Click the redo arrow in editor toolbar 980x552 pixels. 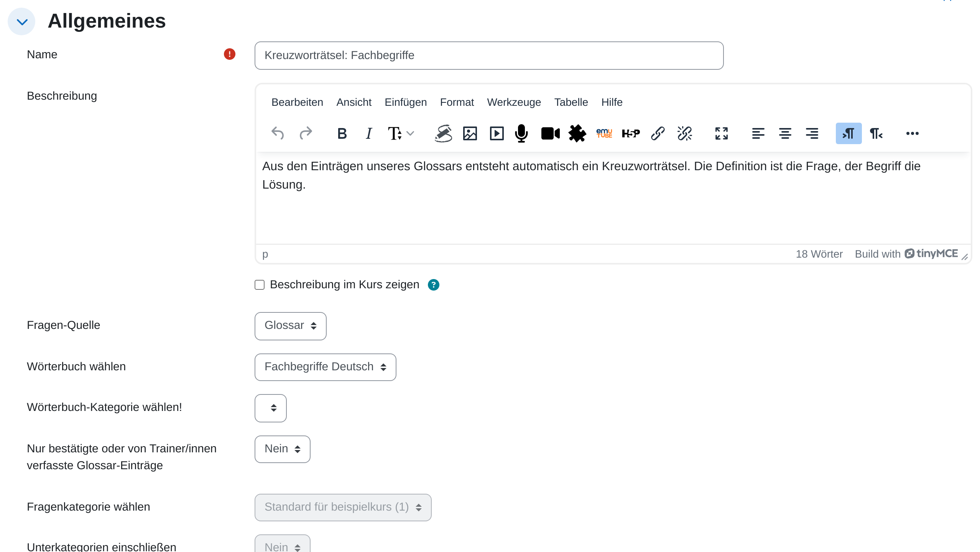tap(306, 133)
